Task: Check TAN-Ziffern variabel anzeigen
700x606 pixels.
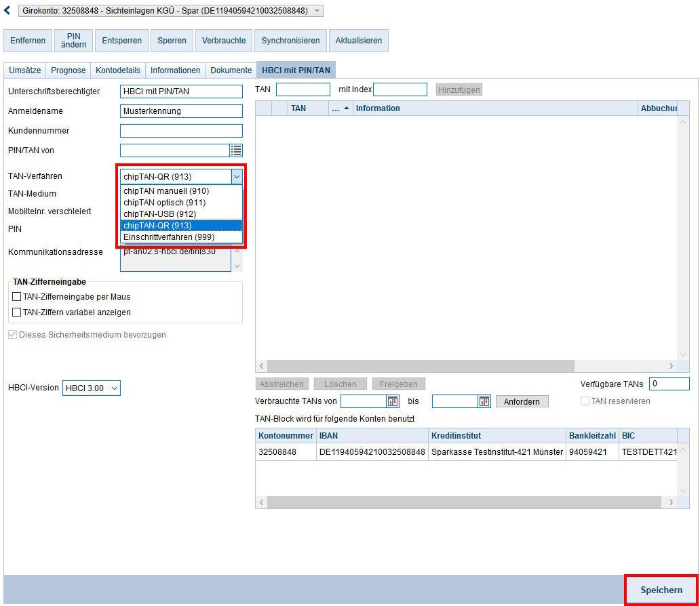Action: point(16,312)
